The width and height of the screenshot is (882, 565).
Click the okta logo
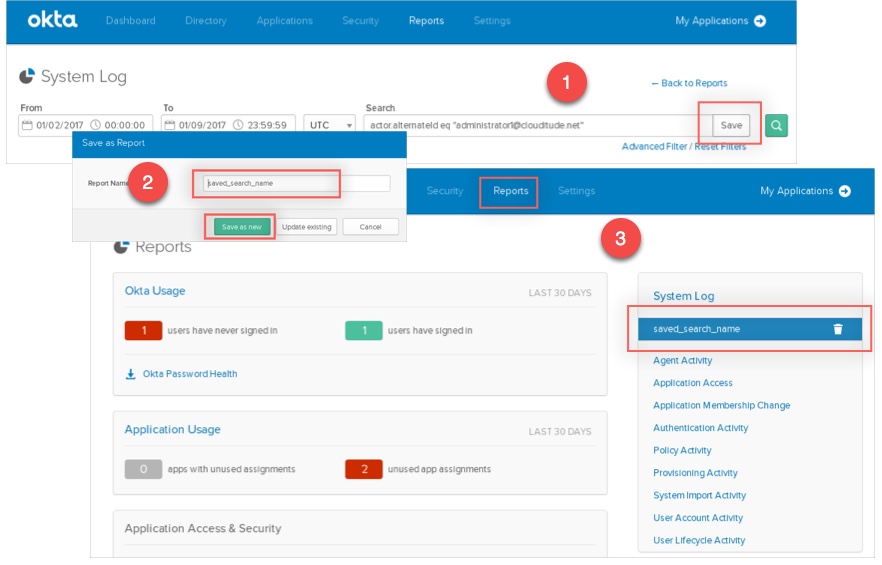pos(52,20)
